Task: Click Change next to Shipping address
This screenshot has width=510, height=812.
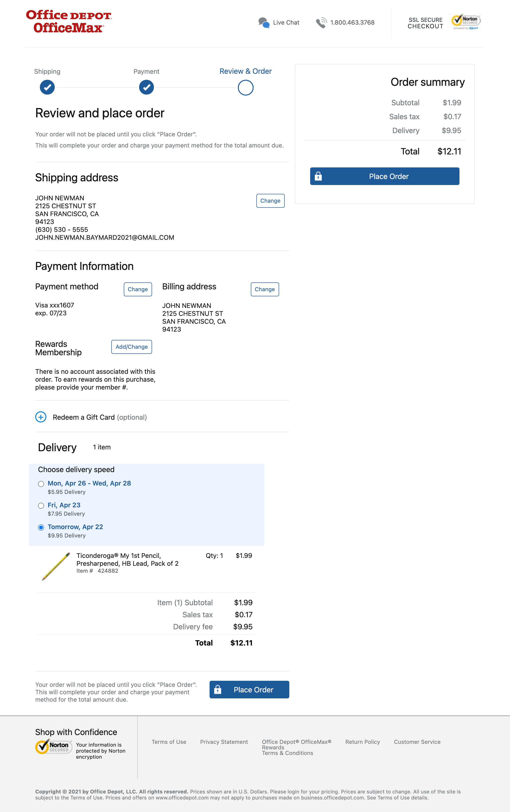Action: (x=270, y=201)
